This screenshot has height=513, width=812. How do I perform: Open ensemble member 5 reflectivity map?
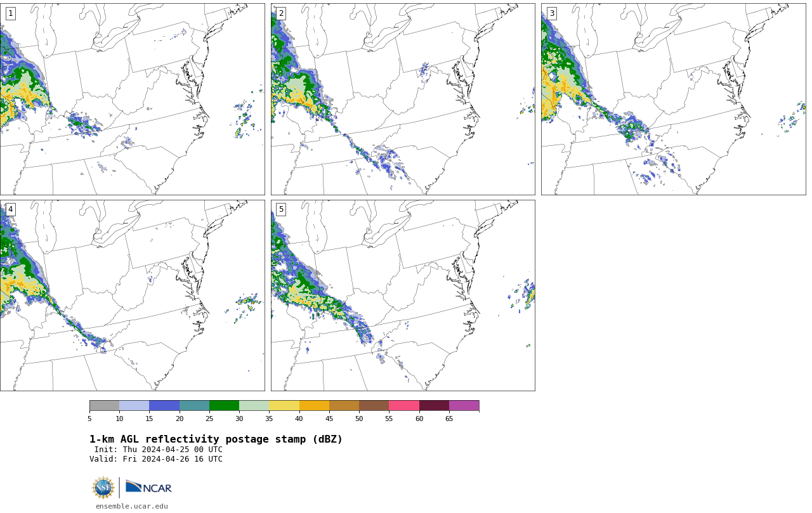[x=403, y=295]
